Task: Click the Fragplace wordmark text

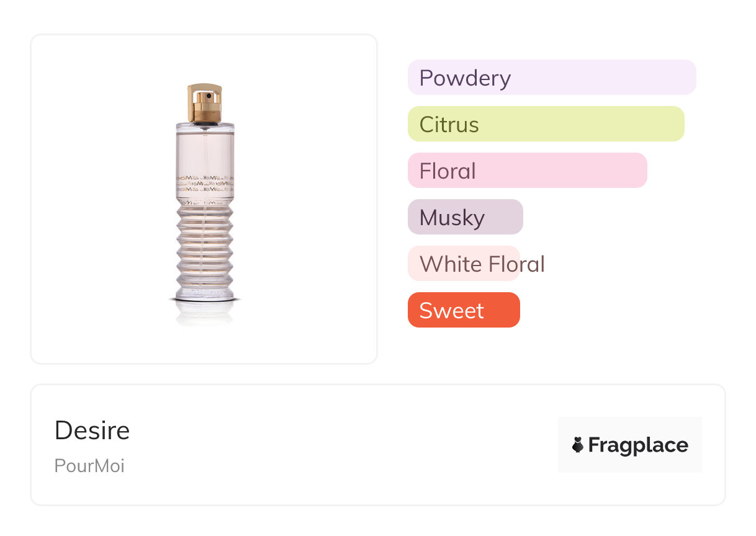Action: (638, 445)
